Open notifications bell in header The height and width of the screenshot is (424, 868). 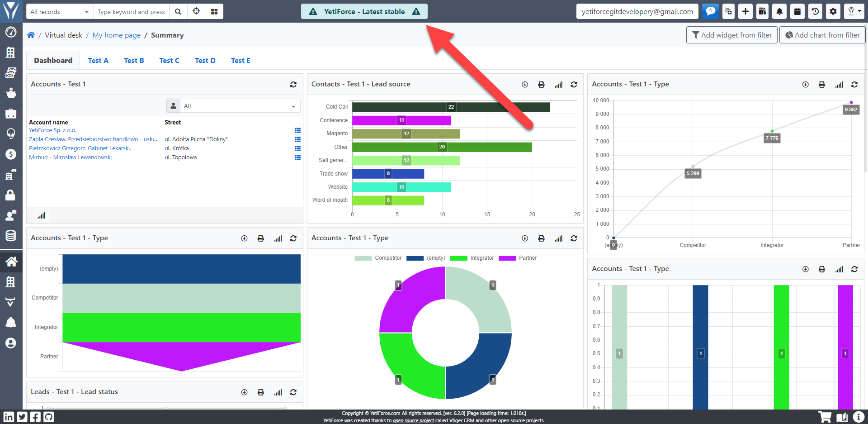pyautogui.click(x=779, y=11)
